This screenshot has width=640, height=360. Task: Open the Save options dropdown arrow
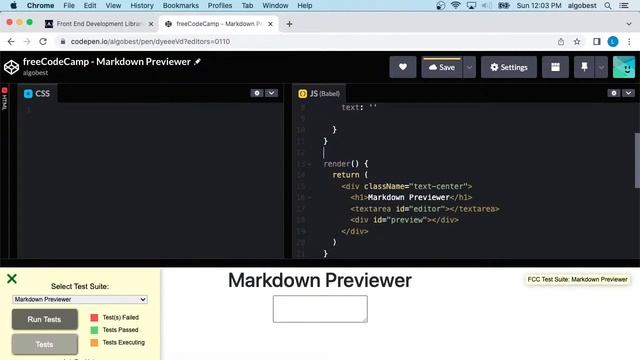(469, 67)
